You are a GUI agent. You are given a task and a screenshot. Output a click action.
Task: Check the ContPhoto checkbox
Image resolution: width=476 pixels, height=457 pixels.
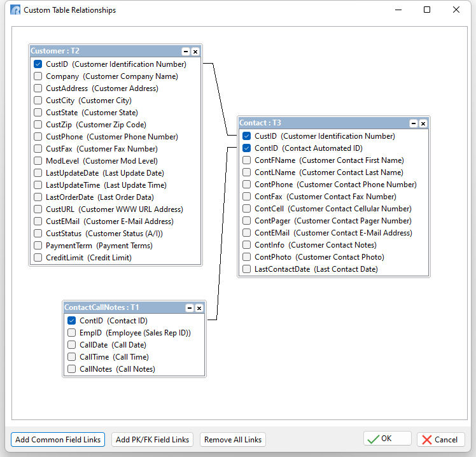pos(246,257)
